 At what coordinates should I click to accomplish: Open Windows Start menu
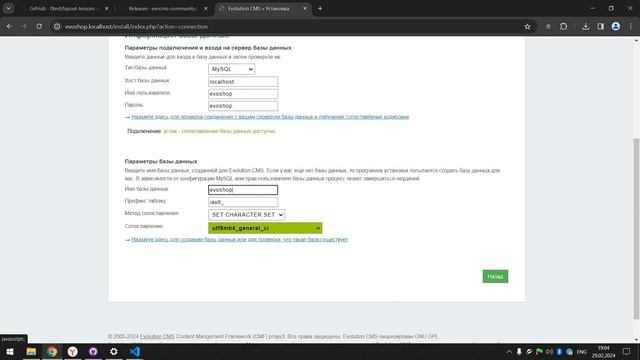point(10,351)
